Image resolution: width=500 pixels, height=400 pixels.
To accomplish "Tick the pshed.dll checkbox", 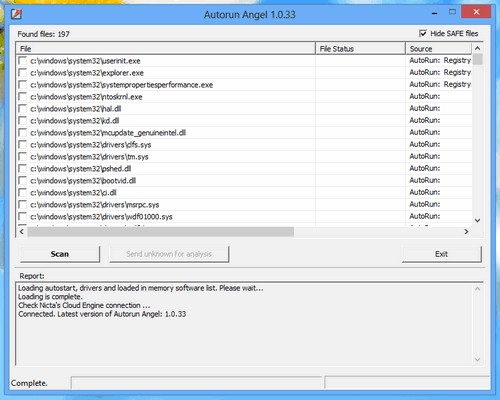I will [23, 169].
